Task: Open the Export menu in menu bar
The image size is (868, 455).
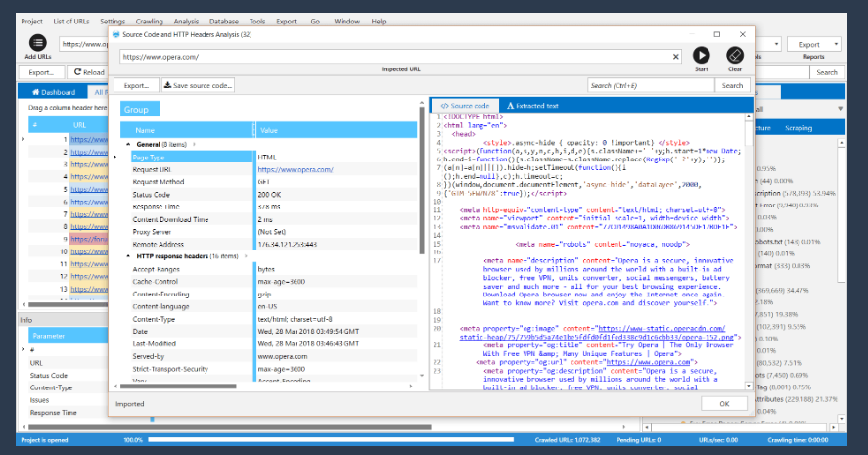Action: tap(286, 21)
